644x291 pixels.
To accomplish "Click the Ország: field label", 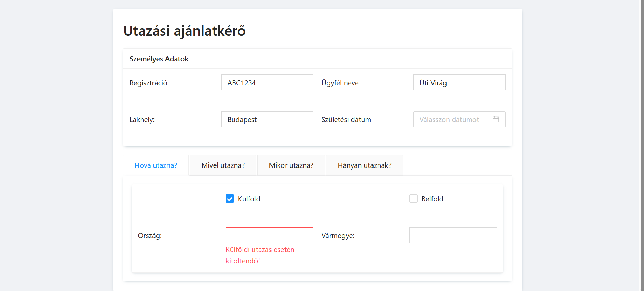I will (x=150, y=236).
